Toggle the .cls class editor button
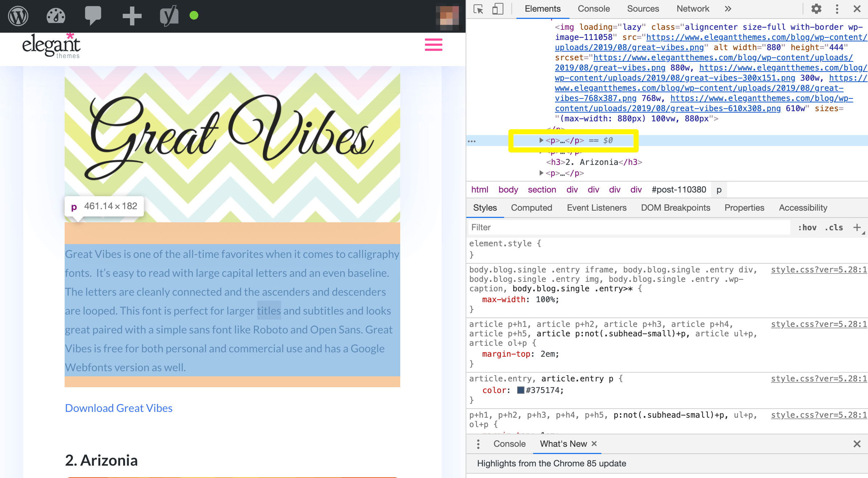 (834, 228)
